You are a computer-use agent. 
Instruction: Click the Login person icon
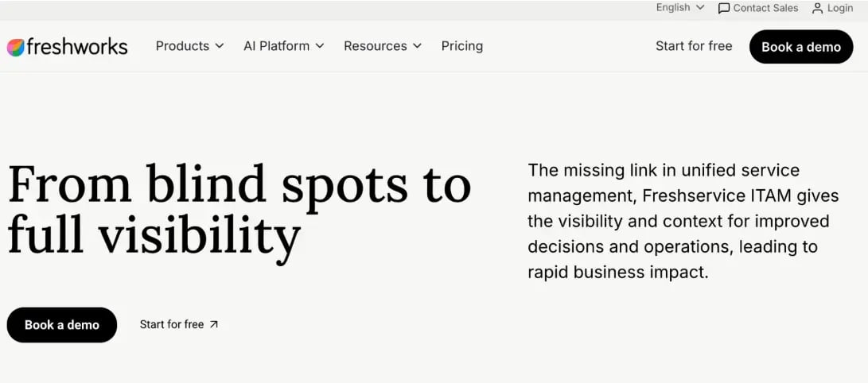[x=817, y=8]
